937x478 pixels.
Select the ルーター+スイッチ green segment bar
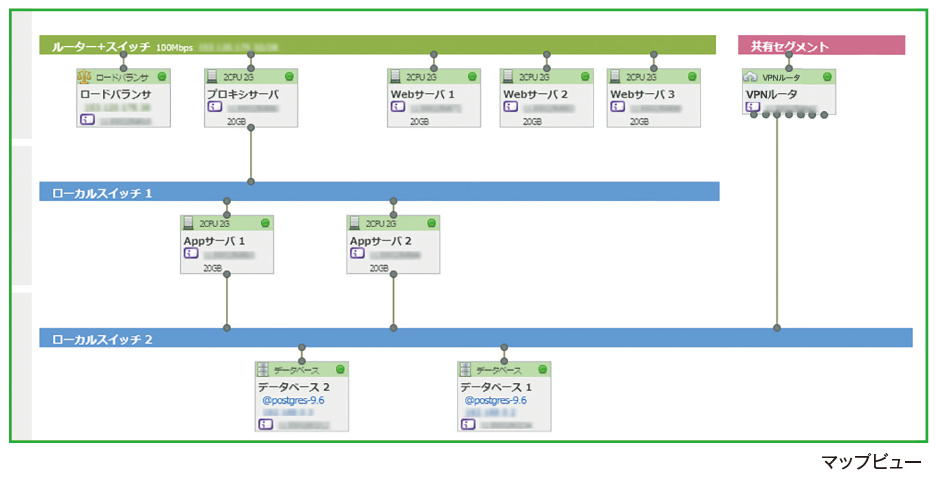point(378,45)
